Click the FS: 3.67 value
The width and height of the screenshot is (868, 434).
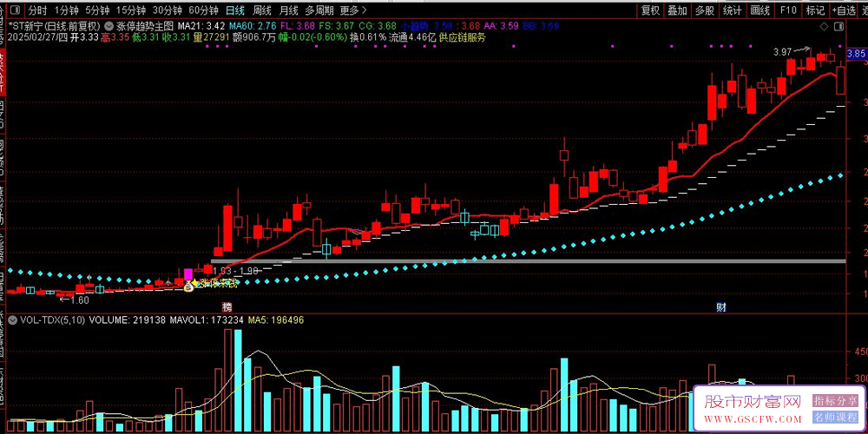click(x=337, y=25)
